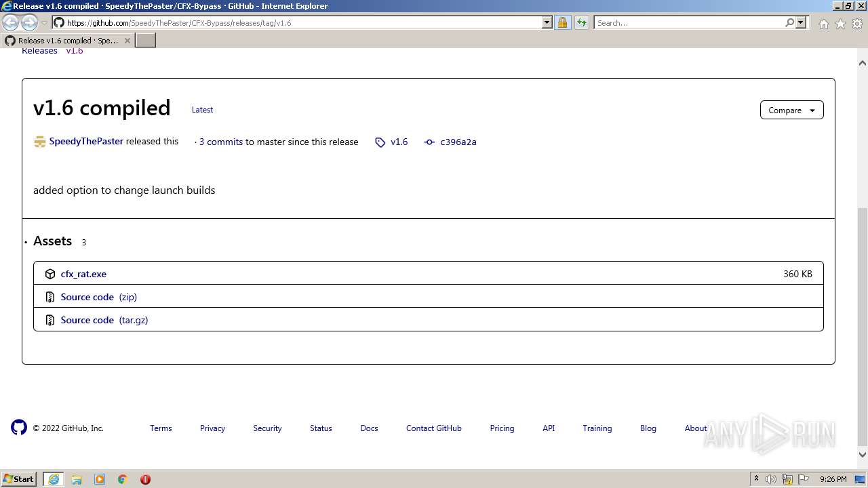Open the Tools gear icon
868x488 pixels.
pyautogui.click(x=857, y=24)
